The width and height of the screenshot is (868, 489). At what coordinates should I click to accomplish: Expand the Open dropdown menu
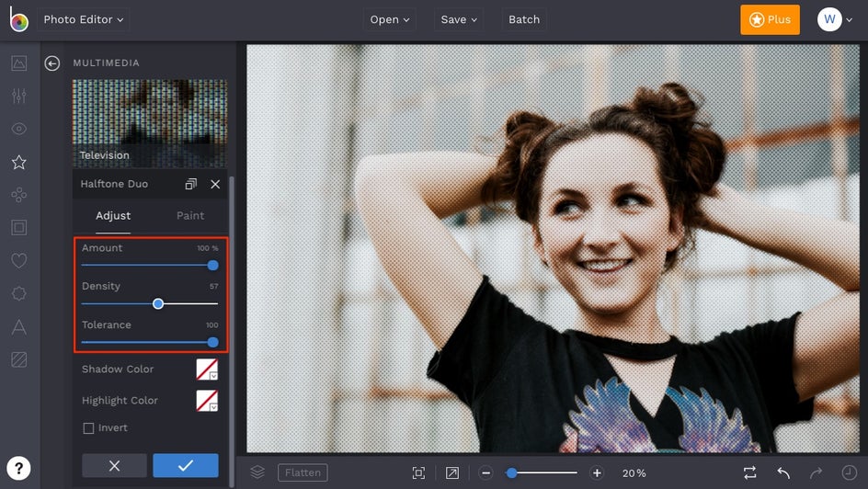click(391, 19)
